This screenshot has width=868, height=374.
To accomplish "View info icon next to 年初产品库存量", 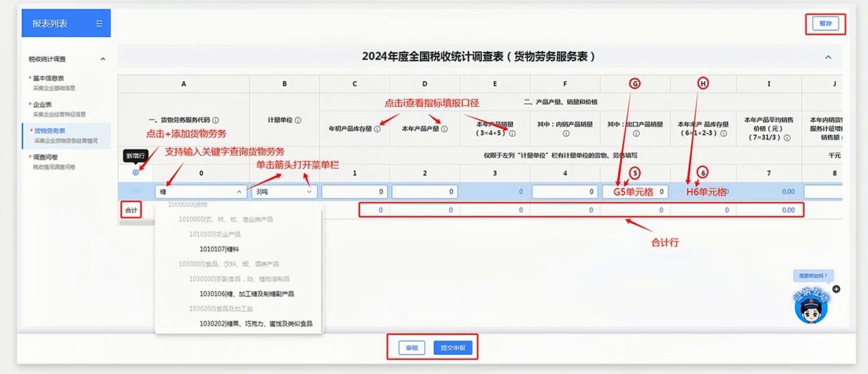I will (377, 129).
